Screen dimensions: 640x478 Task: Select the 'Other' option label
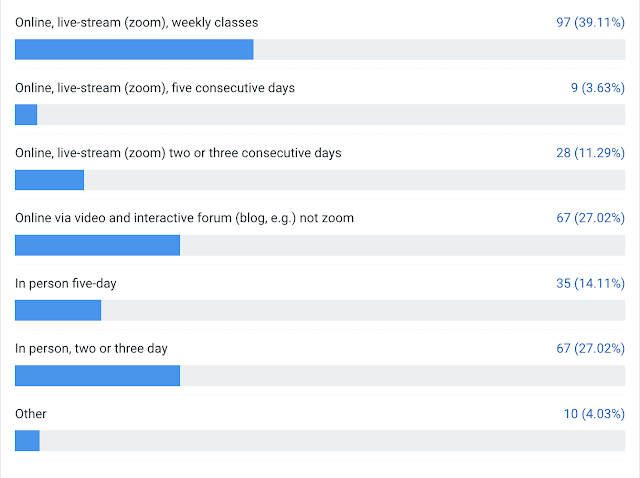tap(31, 414)
